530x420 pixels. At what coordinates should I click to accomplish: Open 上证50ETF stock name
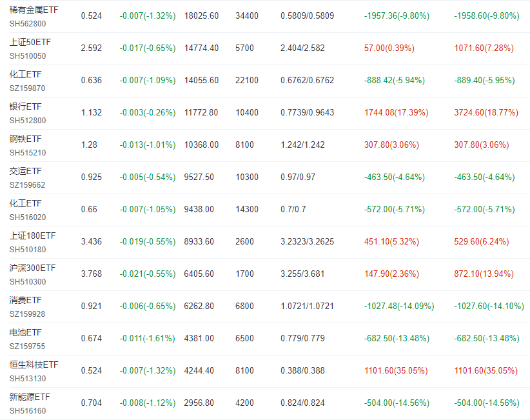[30, 43]
